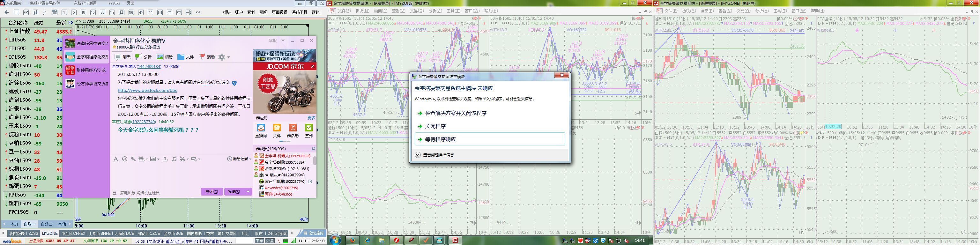Choose 等待程序响应 in the not-responding dialog

[x=440, y=139]
